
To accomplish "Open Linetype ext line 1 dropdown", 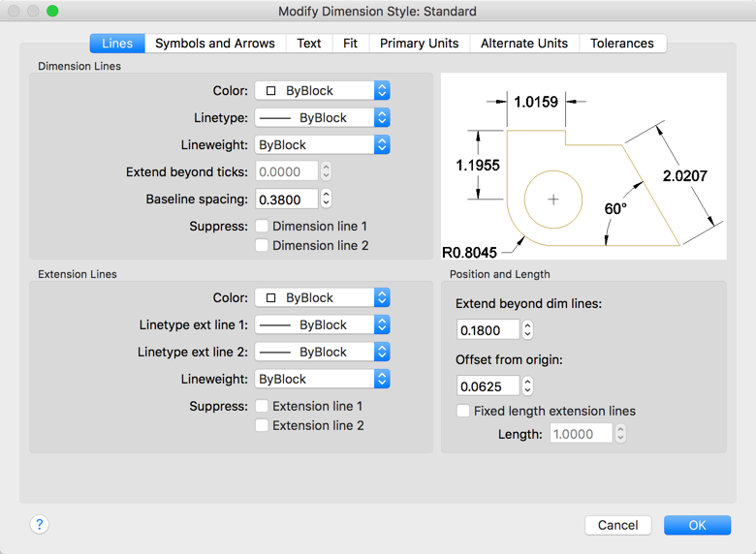I will pos(322,324).
